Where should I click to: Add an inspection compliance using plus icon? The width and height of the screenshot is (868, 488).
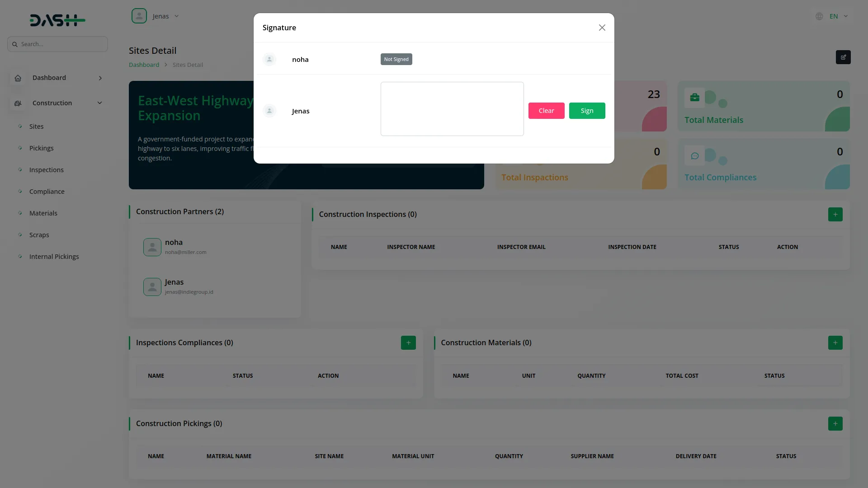click(x=408, y=343)
